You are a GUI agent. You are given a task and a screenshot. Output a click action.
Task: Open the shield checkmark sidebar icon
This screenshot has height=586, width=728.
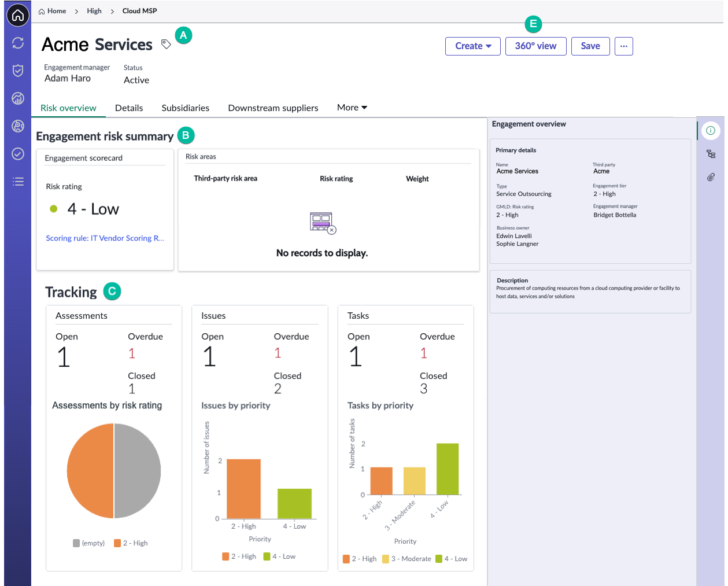18,71
